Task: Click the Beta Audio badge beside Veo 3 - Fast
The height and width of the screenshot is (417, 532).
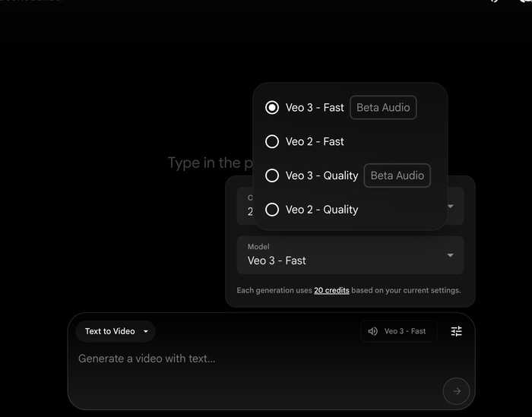Action: (383, 108)
